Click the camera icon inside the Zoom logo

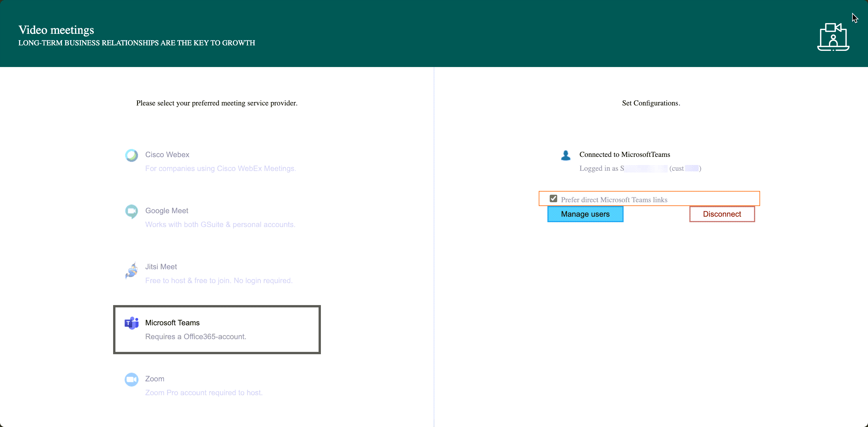point(131,379)
